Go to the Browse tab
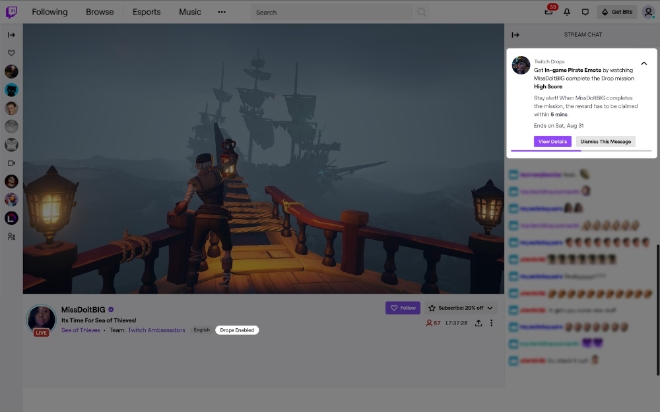This screenshot has width=660, height=412. tap(100, 12)
